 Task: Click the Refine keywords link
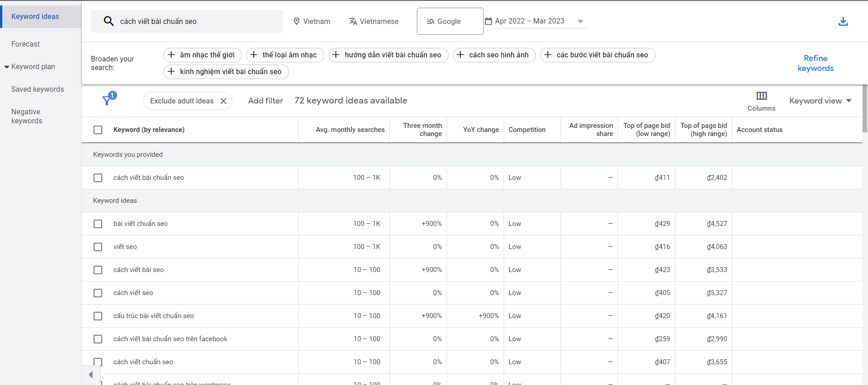(x=816, y=63)
